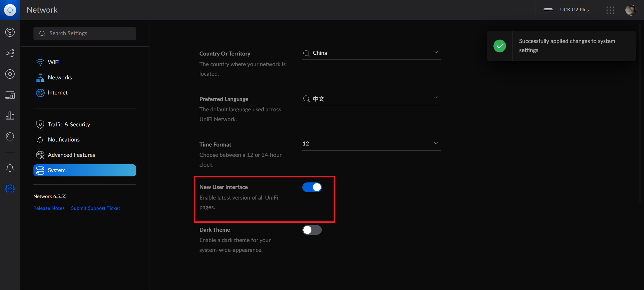This screenshot has width=644, height=290.
Task: Click the Time Format label
Action: pyautogui.click(x=215, y=144)
